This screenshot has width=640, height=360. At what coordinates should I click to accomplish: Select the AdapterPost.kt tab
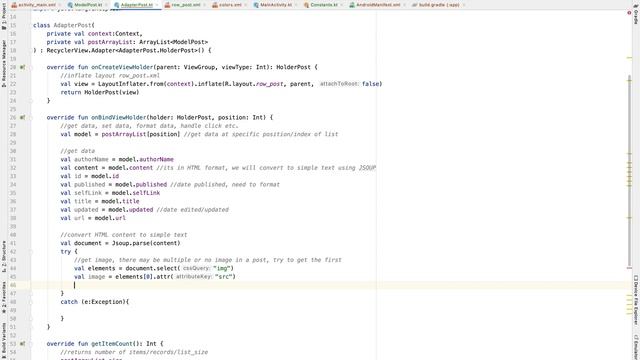point(136,5)
